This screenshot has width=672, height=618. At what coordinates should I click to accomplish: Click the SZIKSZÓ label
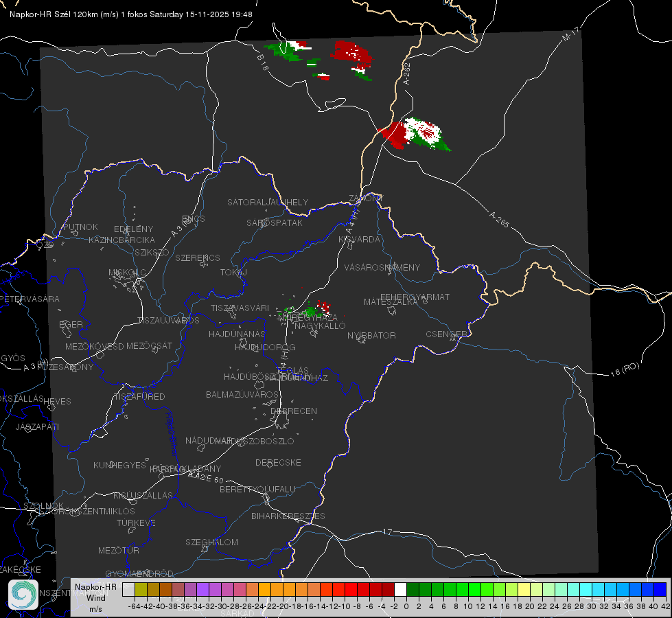[x=152, y=252]
